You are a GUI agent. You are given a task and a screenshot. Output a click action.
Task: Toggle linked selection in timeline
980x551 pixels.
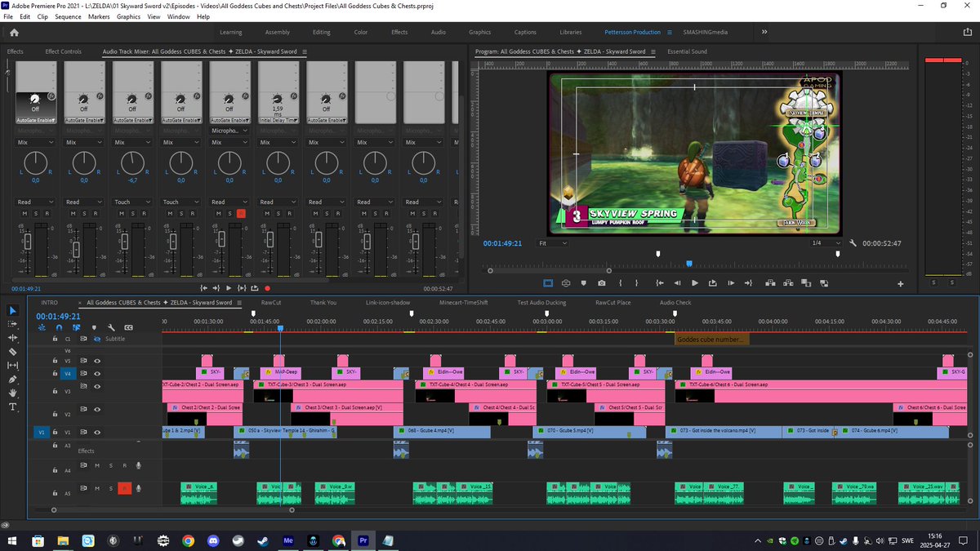[76, 327]
